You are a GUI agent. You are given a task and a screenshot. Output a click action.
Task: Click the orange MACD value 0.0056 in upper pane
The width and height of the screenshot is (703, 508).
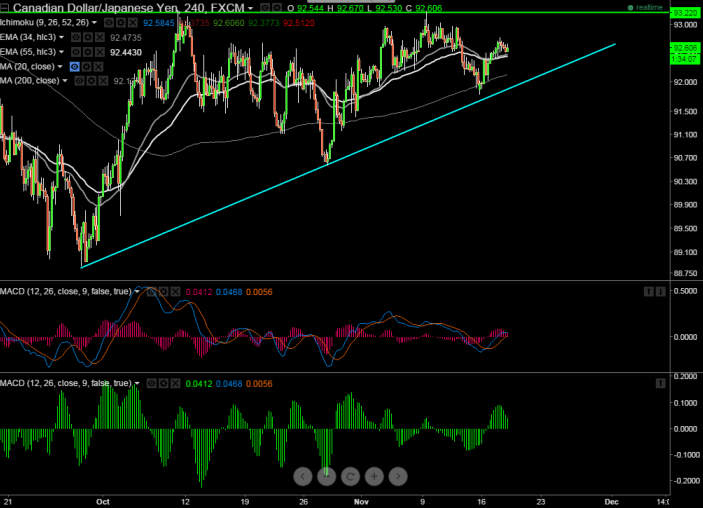click(x=259, y=292)
